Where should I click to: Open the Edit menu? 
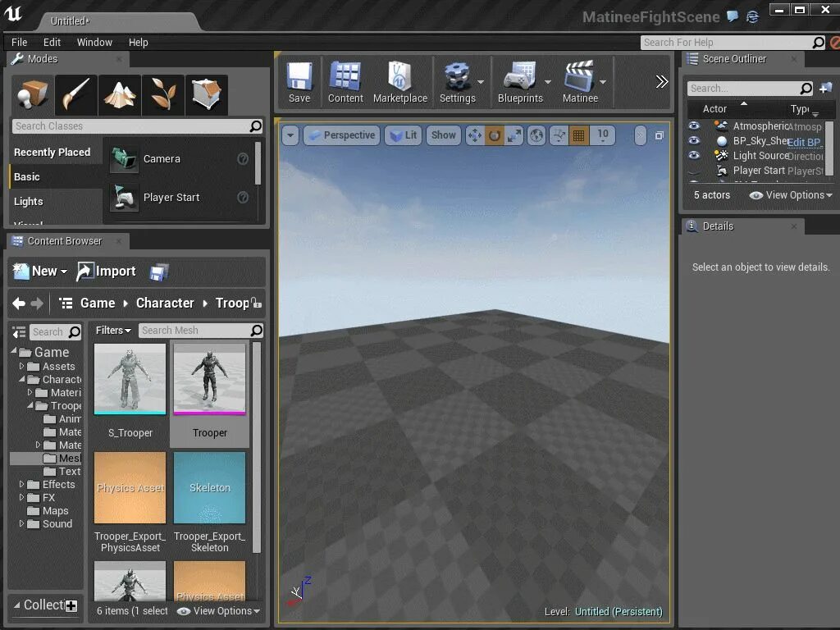(x=52, y=43)
